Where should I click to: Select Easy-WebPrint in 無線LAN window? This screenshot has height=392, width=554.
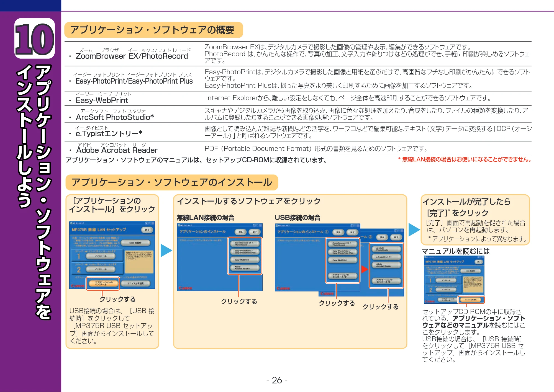[x=245, y=260]
